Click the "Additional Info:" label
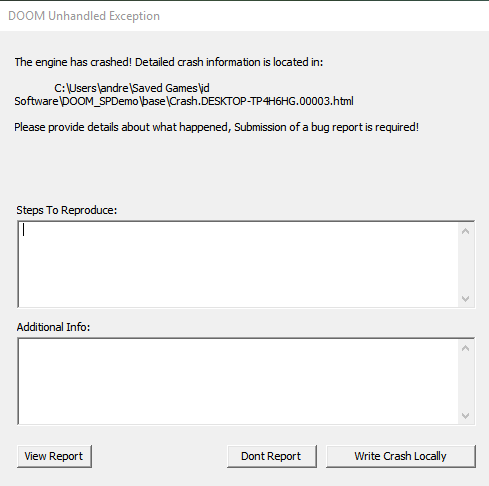The height and width of the screenshot is (486, 489). pyautogui.click(x=53, y=327)
